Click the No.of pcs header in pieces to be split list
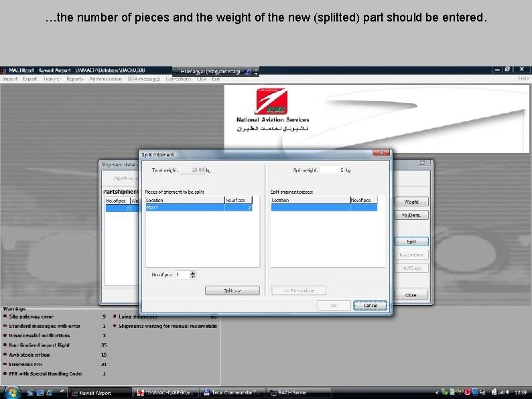 pos(238,200)
